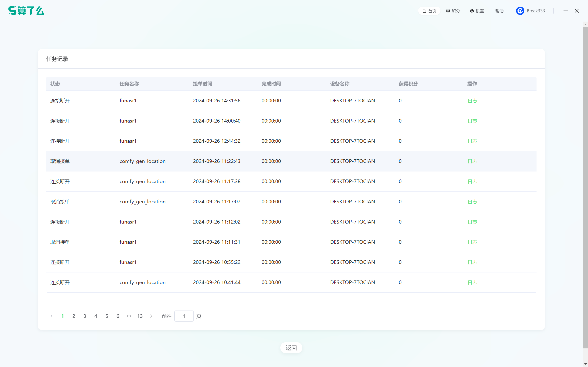This screenshot has height=367, width=588.
Task: Click 取消接单 status in the 11:11:31 row
Action: (x=60, y=242)
